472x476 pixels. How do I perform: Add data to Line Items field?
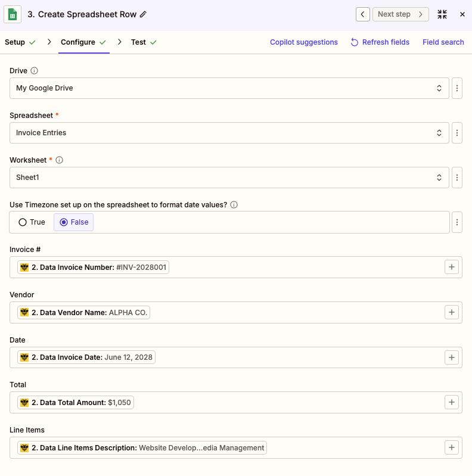point(451,447)
